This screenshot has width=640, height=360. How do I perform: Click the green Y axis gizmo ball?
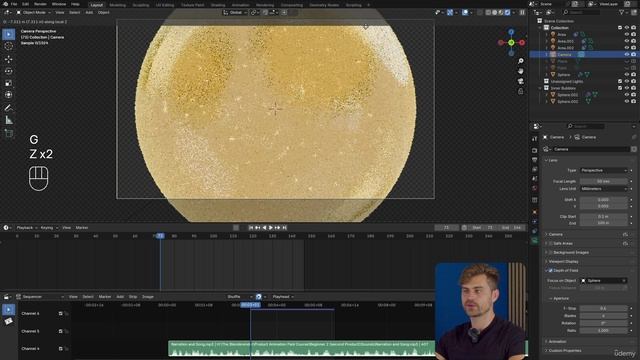point(511,42)
